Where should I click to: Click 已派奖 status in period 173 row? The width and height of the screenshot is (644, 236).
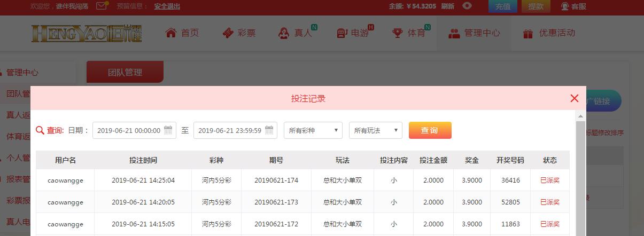point(550,202)
